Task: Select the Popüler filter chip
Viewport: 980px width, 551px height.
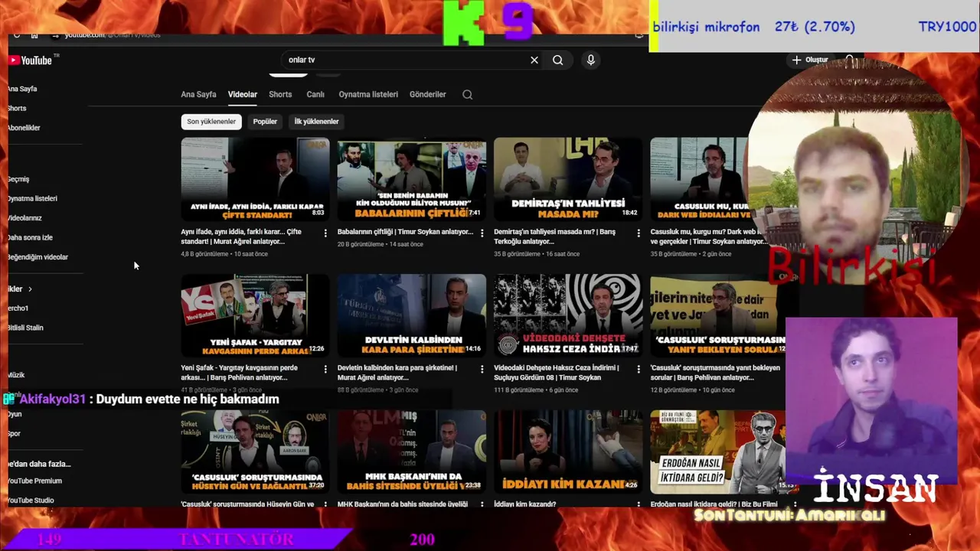Action: 265,122
